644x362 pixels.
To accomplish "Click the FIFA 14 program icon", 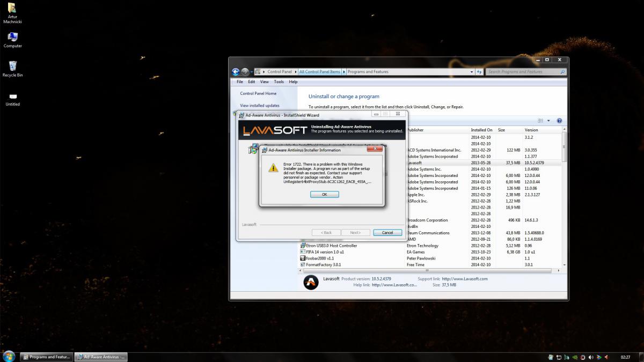I will pyautogui.click(x=303, y=252).
